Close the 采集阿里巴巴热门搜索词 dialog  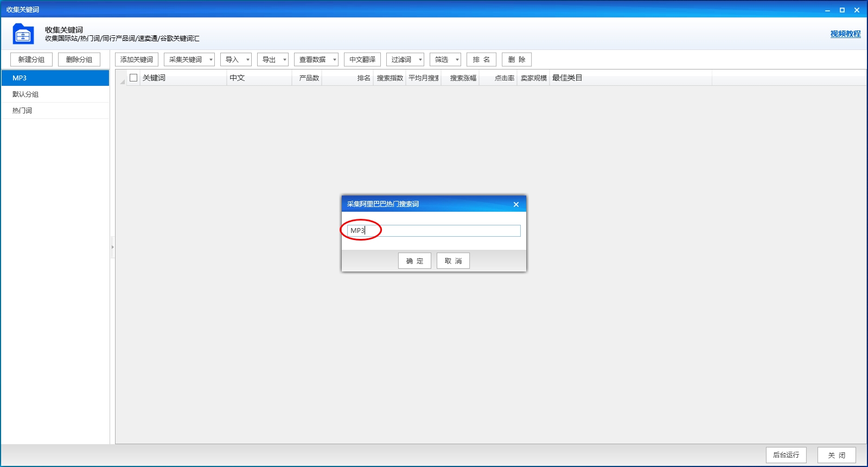(x=516, y=204)
